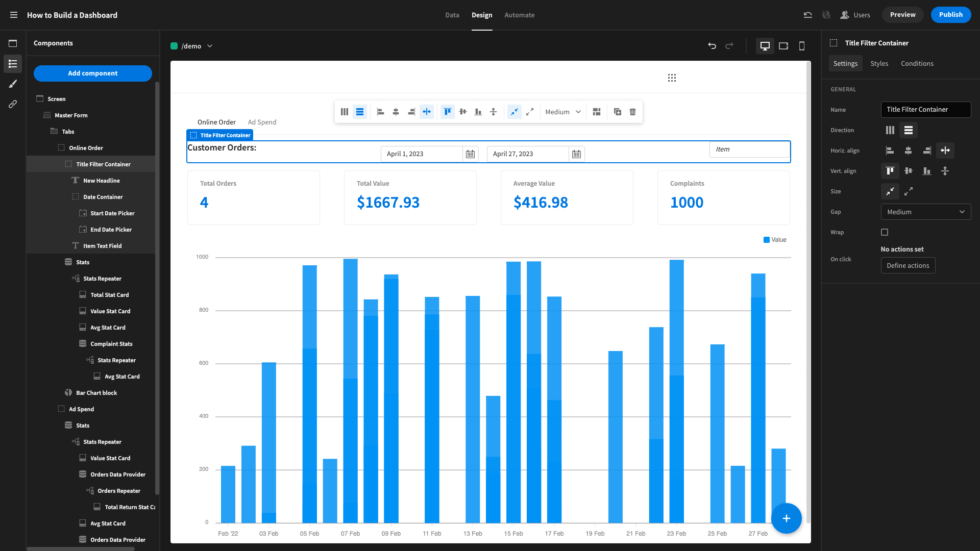Select desktop preview device icon
Image resolution: width=980 pixels, height=551 pixels.
(x=765, y=46)
